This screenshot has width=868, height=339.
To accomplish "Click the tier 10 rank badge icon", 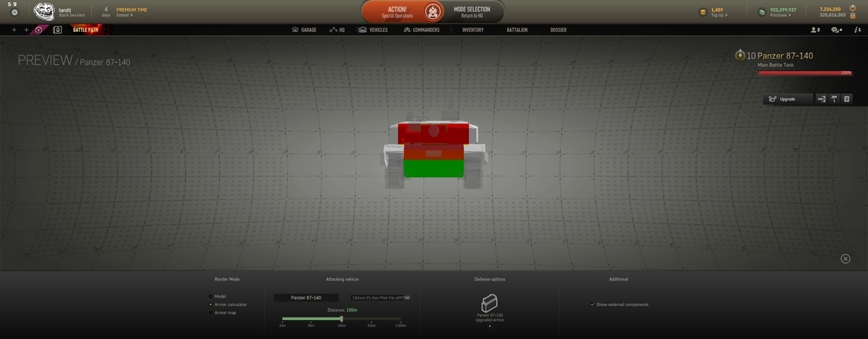I will pos(739,55).
